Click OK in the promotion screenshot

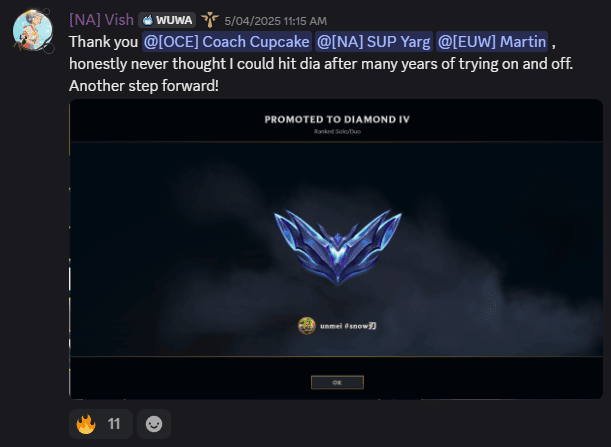(337, 382)
